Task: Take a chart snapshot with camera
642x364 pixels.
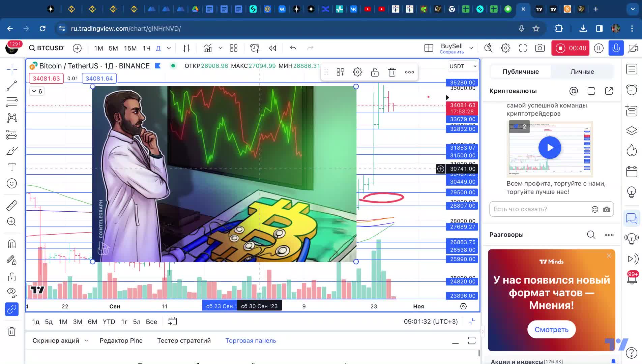Action: [540, 48]
